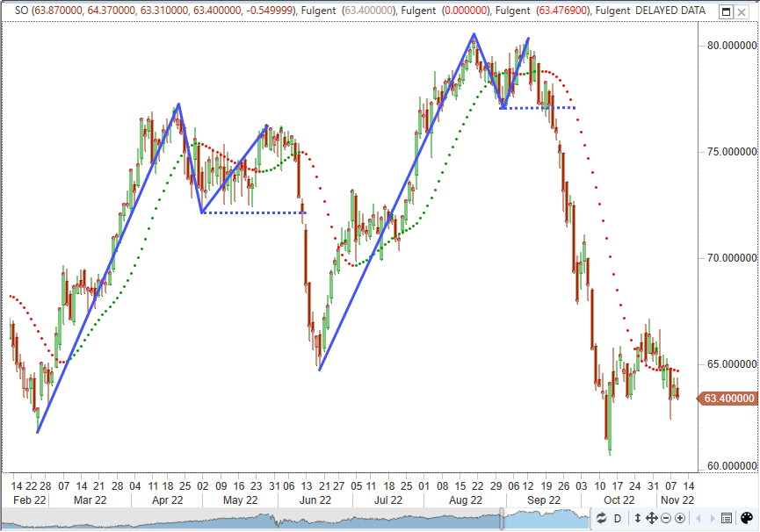This screenshot has height=532, width=760.
Task: Click the grayed right arrow icon
Action: tap(713, 519)
